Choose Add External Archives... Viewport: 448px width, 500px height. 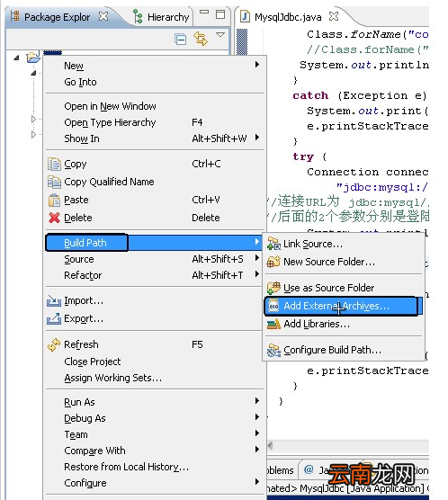tap(344, 306)
